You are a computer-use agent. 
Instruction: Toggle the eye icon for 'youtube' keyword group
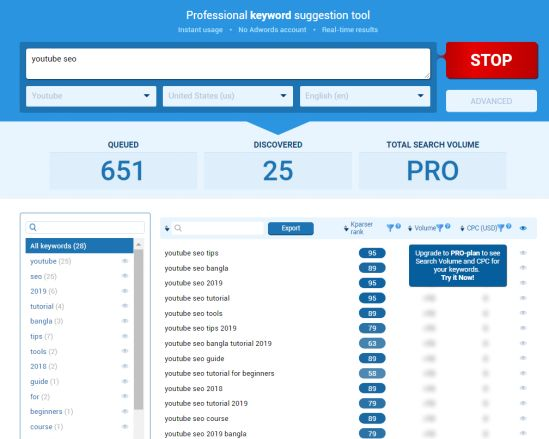click(x=125, y=261)
